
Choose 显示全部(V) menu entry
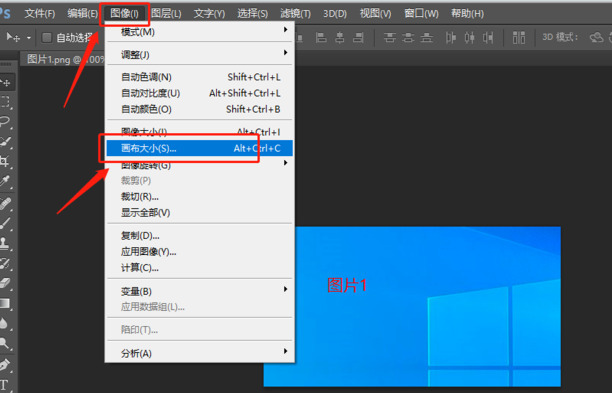tap(199, 213)
